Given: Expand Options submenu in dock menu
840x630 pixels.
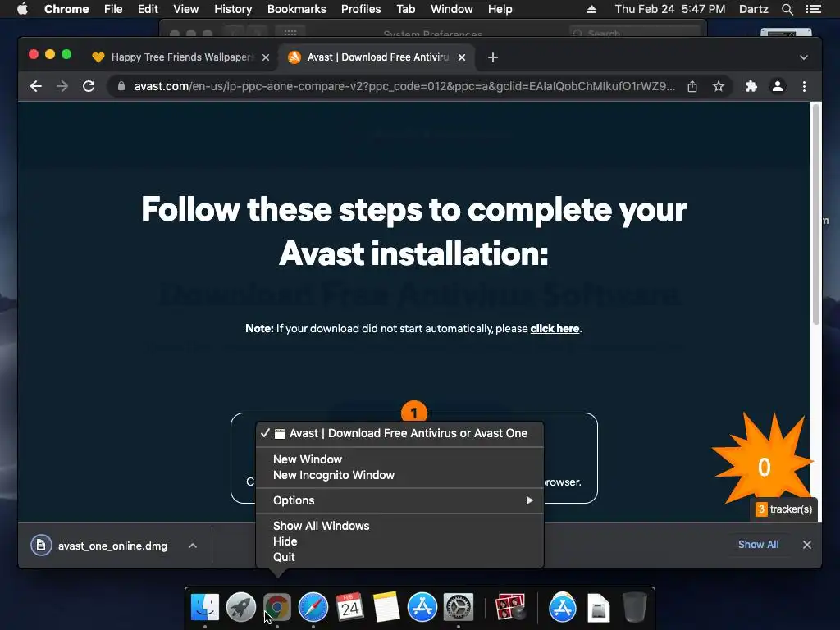Looking at the screenshot, I should (399, 500).
